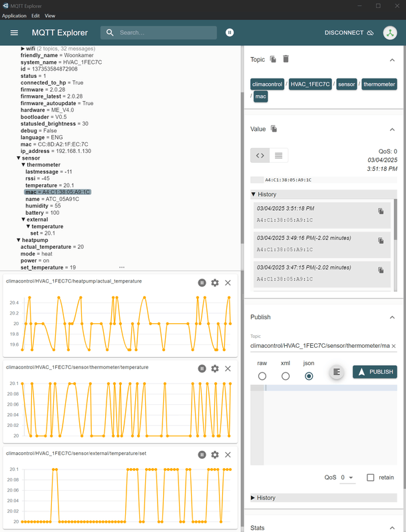Delete the selected topic with trash icon
The image size is (406, 532).
286,59
